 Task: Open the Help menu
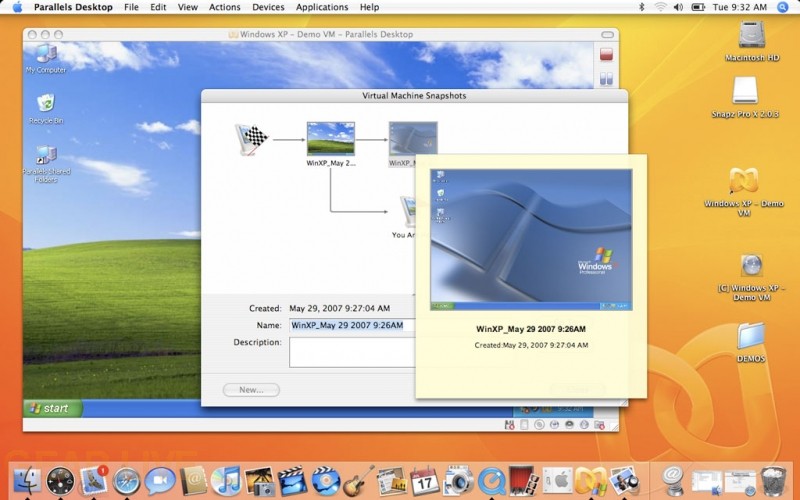pyautogui.click(x=369, y=7)
